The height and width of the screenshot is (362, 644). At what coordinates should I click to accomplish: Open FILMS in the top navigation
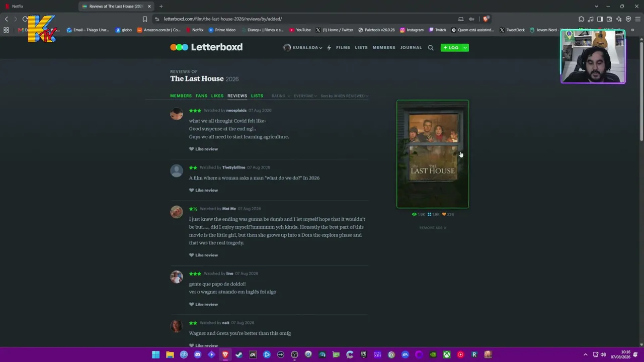pos(343,48)
